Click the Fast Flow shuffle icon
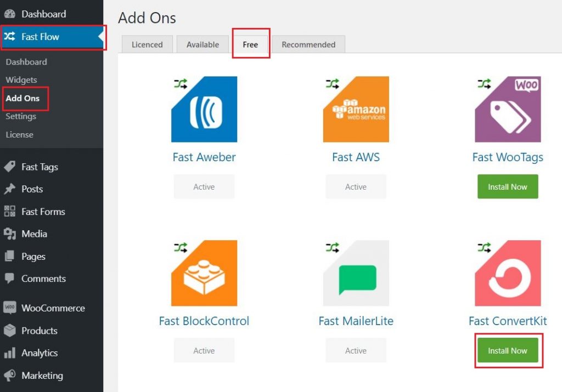Screen dimensions: 562x392 pyautogui.click(x=10, y=36)
